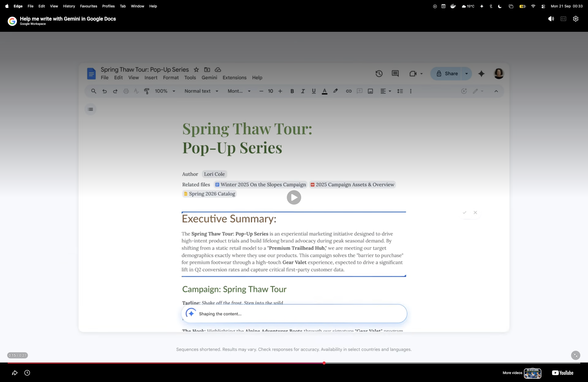Change the text color swatch
This screenshot has height=382, width=588.
coord(325,91)
